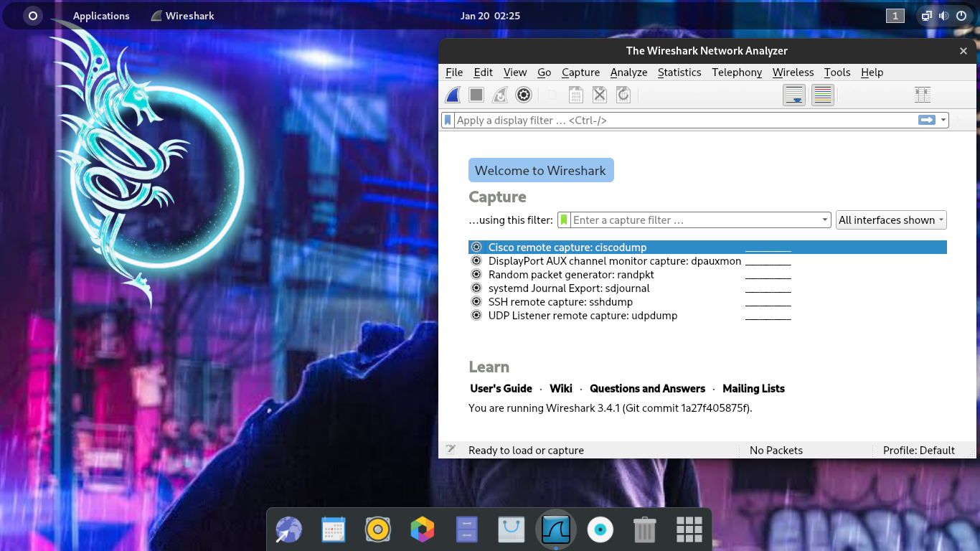
Task: Open settings gear for Random packet generator
Action: pos(476,275)
